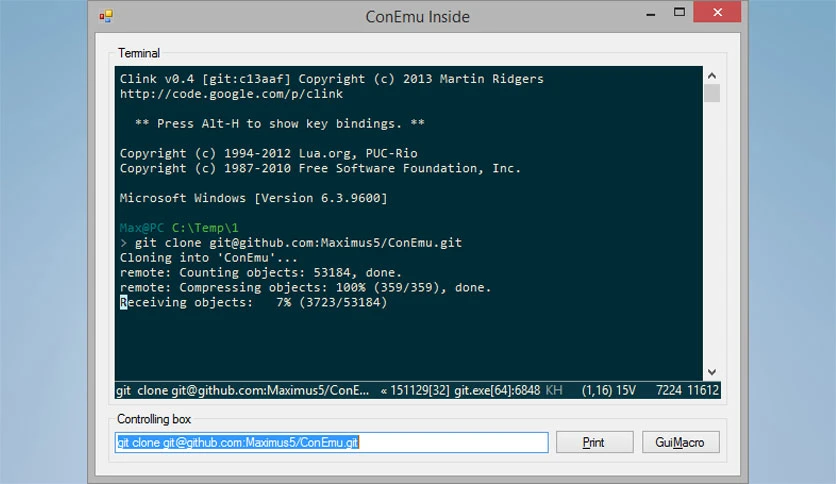
Task: Click the GuiMacro button
Action: [680, 442]
